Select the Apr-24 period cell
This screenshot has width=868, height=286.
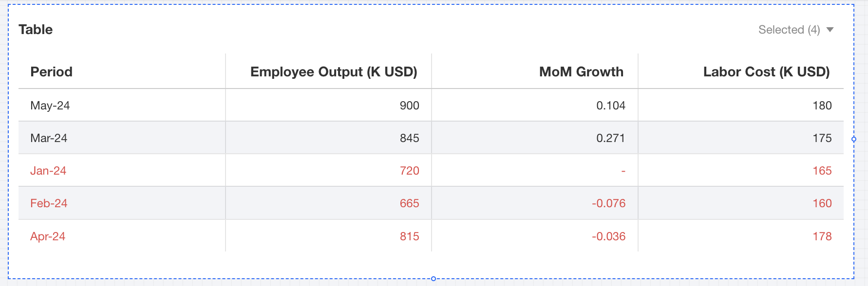pos(48,236)
